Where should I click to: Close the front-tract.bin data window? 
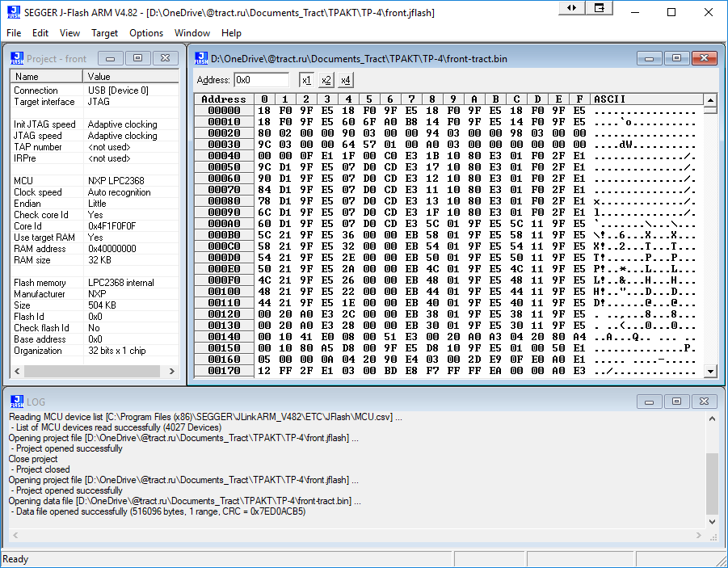(x=705, y=58)
